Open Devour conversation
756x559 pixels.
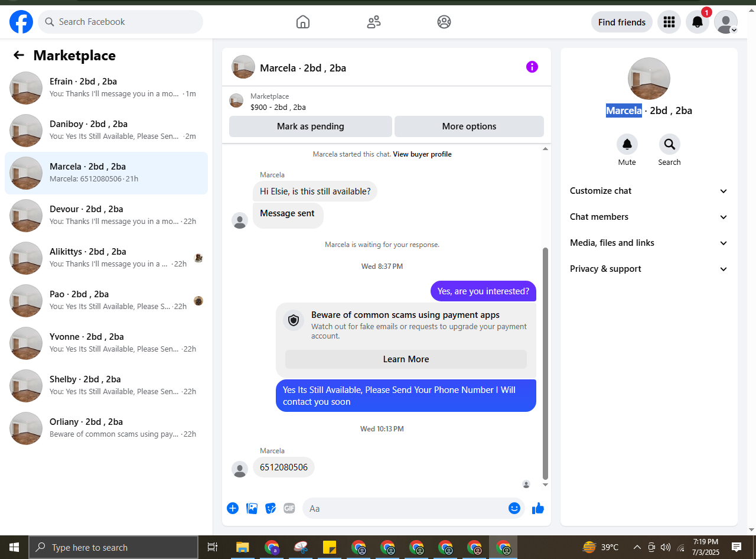tap(106, 216)
